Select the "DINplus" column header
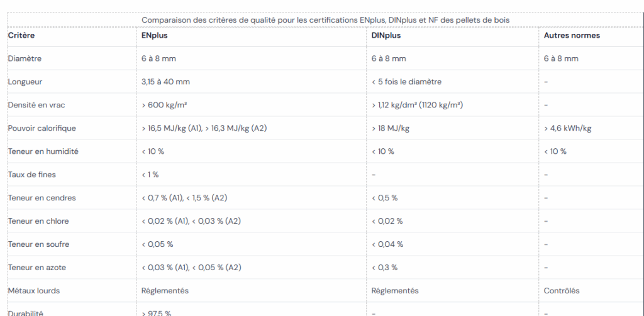The height and width of the screenshot is (316, 644). 386,35
